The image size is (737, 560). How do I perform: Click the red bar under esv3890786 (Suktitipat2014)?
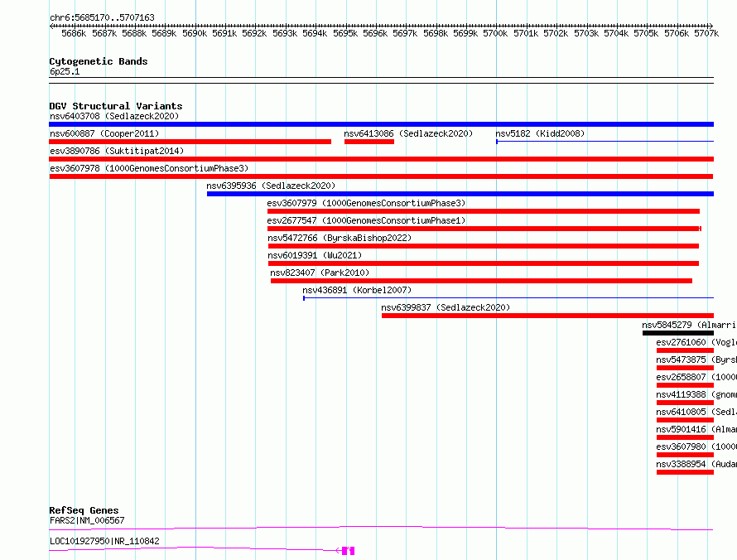381,159
